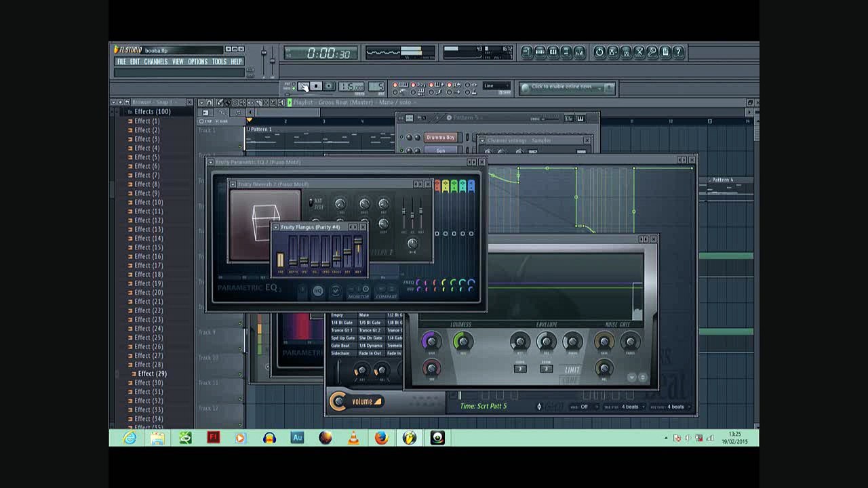Open the CHANNELS menu
868x488 pixels.
(156, 62)
